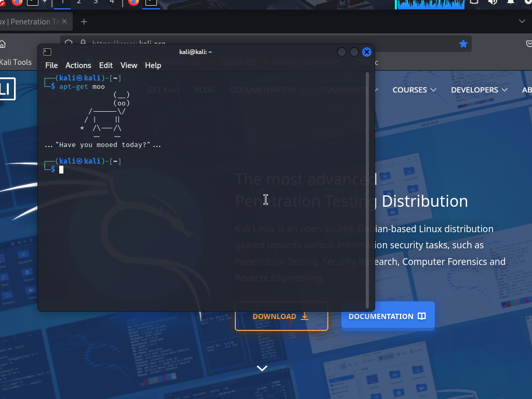Click the site lock icon in the address bar

click(x=83, y=42)
